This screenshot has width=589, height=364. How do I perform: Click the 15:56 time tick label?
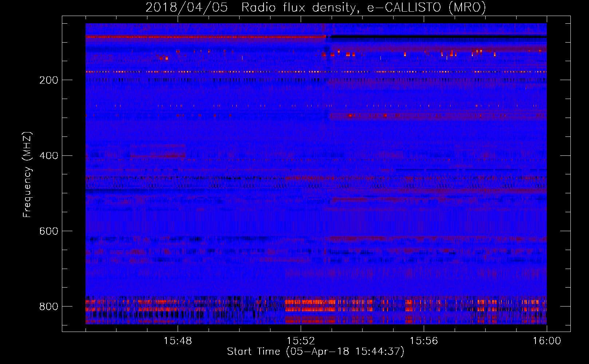424,341
